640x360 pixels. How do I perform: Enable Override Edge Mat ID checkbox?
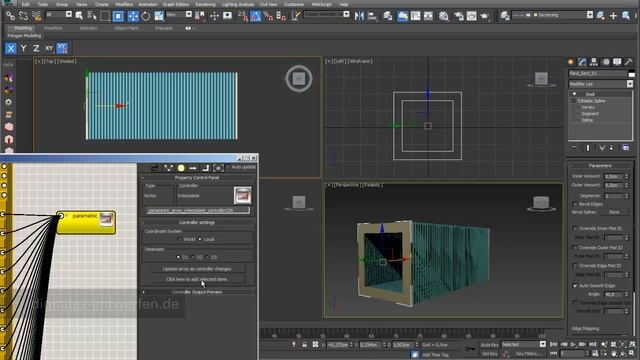point(575,266)
